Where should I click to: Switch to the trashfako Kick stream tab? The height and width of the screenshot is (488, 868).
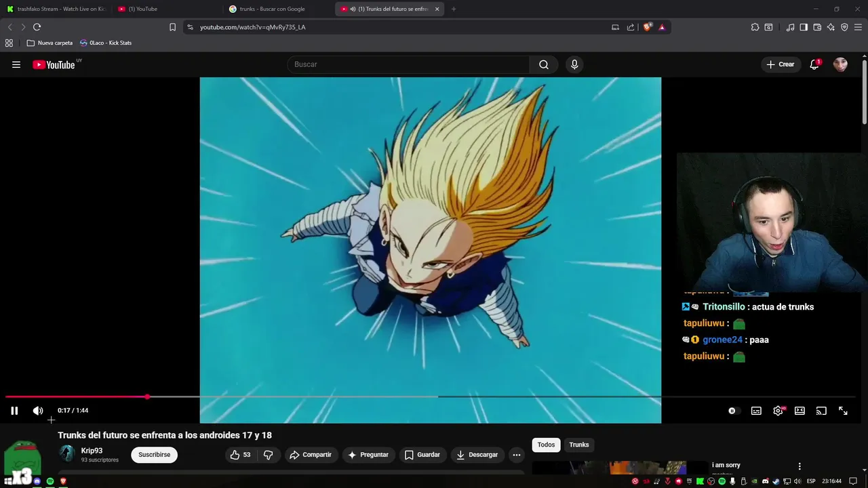pos(56,9)
